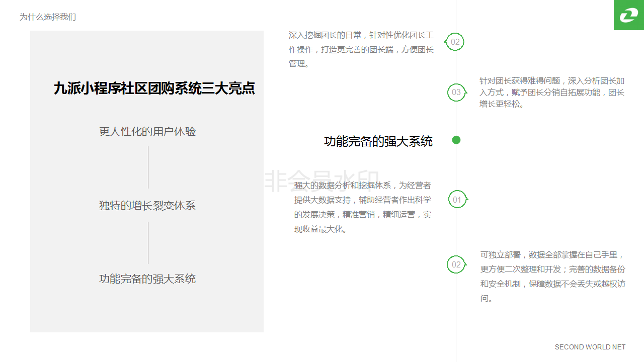The image size is (644, 362).
Task: Click the 03 circle marker on the timeline
Action: point(457,92)
